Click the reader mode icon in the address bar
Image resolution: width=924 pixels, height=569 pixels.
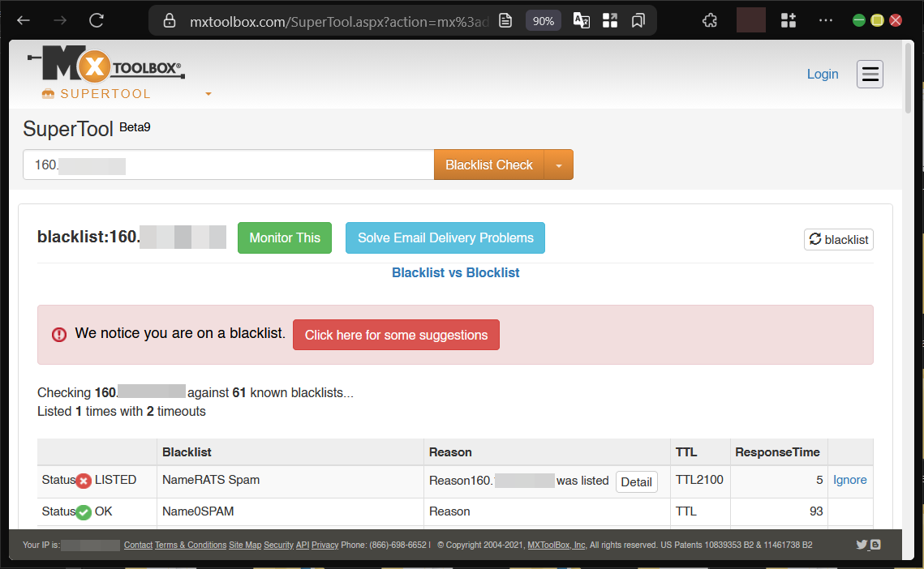pos(505,19)
